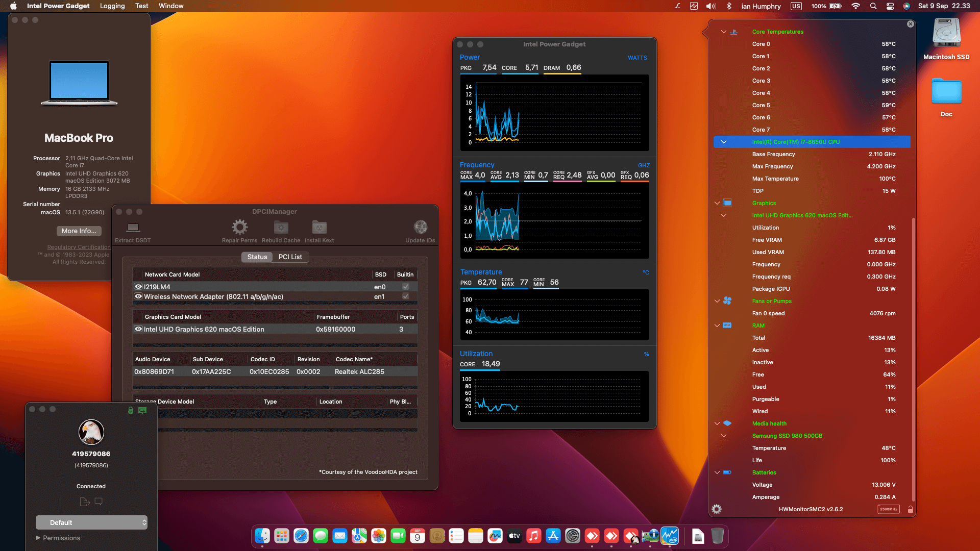The image size is (980, 551).
Task: Toggle the eye icon for Wireless Network Adapter
Action: 138,296
